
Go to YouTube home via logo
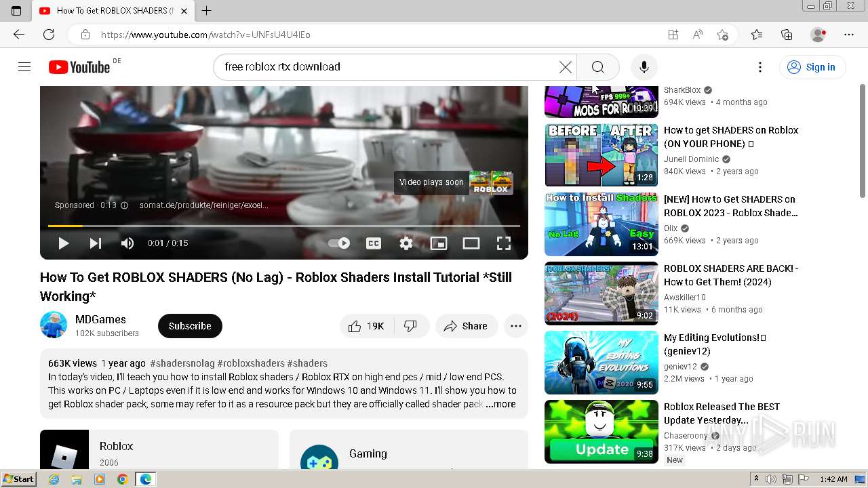click(79, 66)
